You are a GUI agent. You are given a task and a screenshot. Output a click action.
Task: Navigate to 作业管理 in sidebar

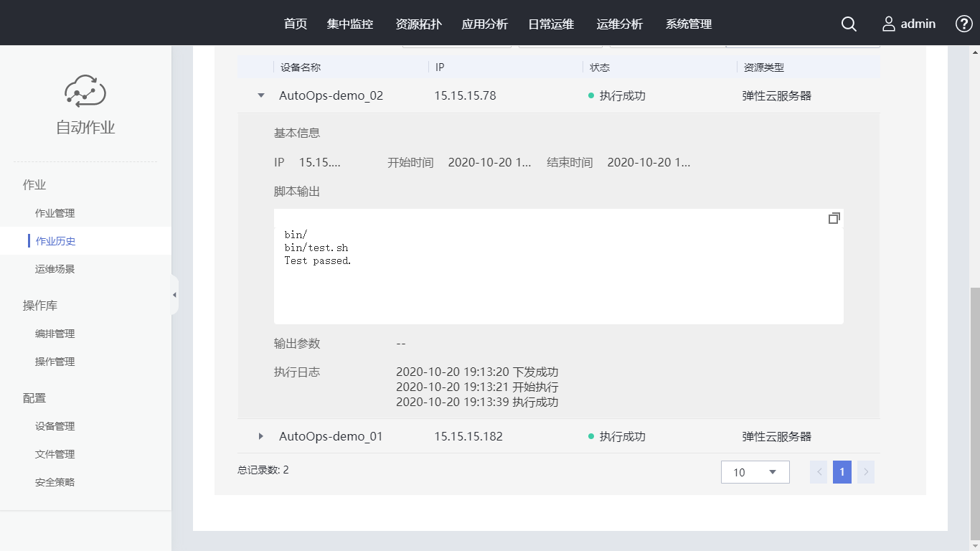[x=55, y=213]
